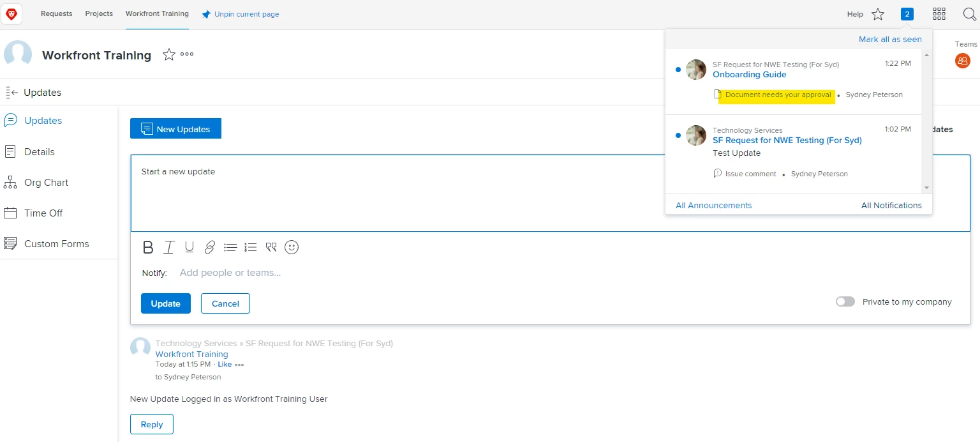Select the Workfront Training pinned tab
This screenshot has width=980, height=442.
157,13
